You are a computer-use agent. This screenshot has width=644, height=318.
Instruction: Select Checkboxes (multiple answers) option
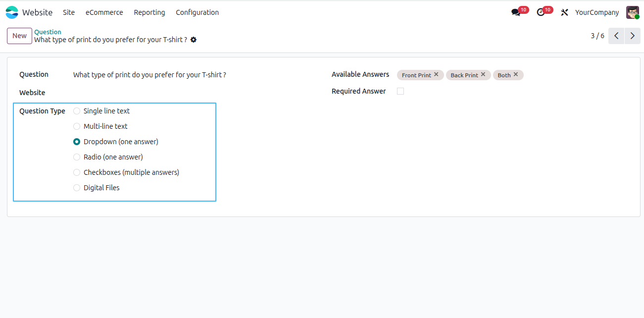77,172
